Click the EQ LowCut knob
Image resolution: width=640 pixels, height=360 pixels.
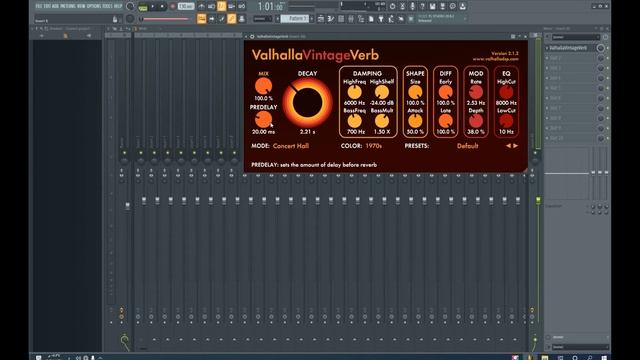click(x=506, y=121)
